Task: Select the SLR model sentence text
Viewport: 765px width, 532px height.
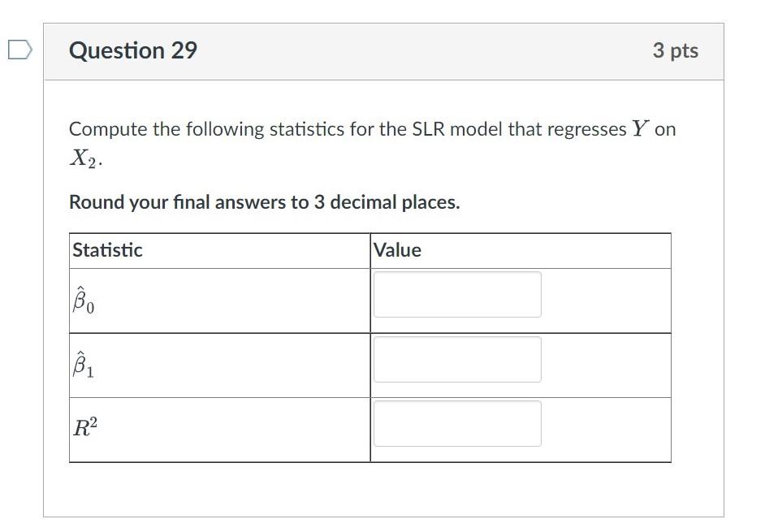Action: (325, 128)
